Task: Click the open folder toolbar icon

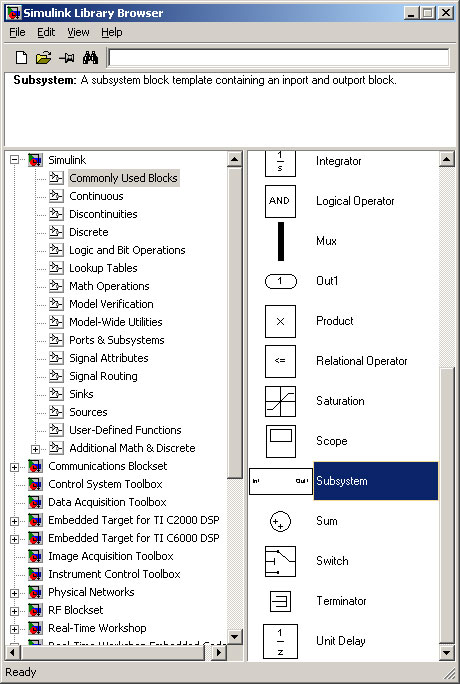Action: (x=43, y=58)
